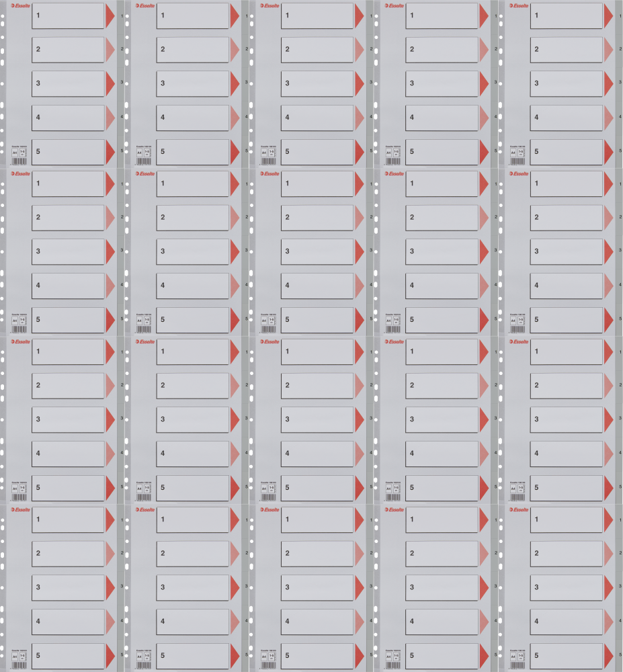Click the Esselte logo in the top-left divider

[x=19, y=5]
